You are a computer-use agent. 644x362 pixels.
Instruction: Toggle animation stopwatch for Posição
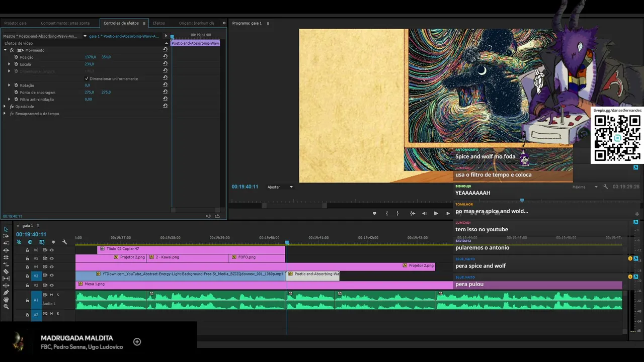click(x=16, y=57)
